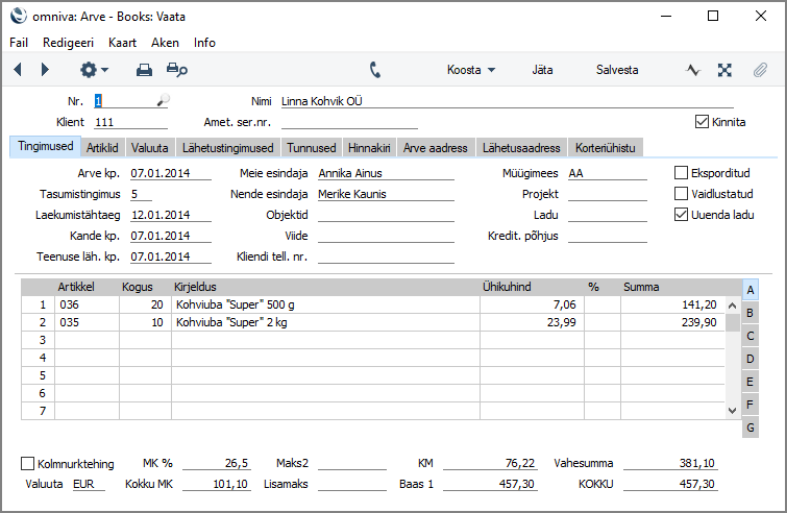Select row flip B
This screenshot has height=513, width=787.
pyautogui.click(x=750, y=313)
